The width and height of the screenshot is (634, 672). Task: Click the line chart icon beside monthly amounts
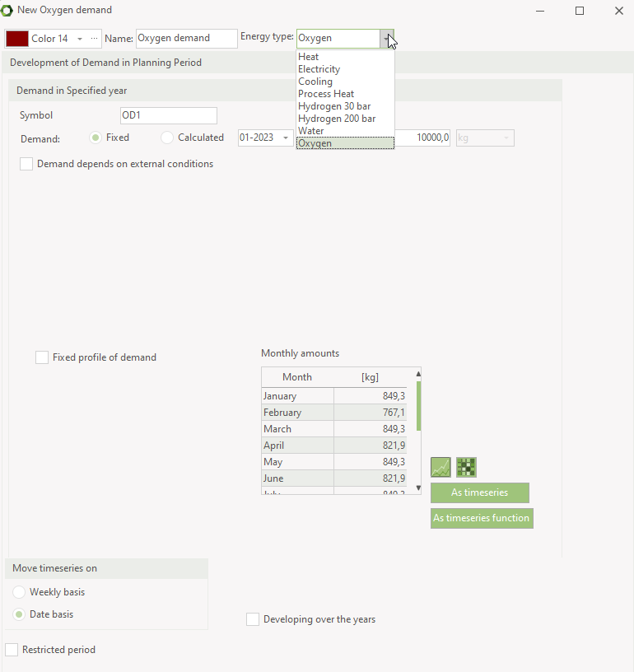pyautogui.click(x=441, y=468)
